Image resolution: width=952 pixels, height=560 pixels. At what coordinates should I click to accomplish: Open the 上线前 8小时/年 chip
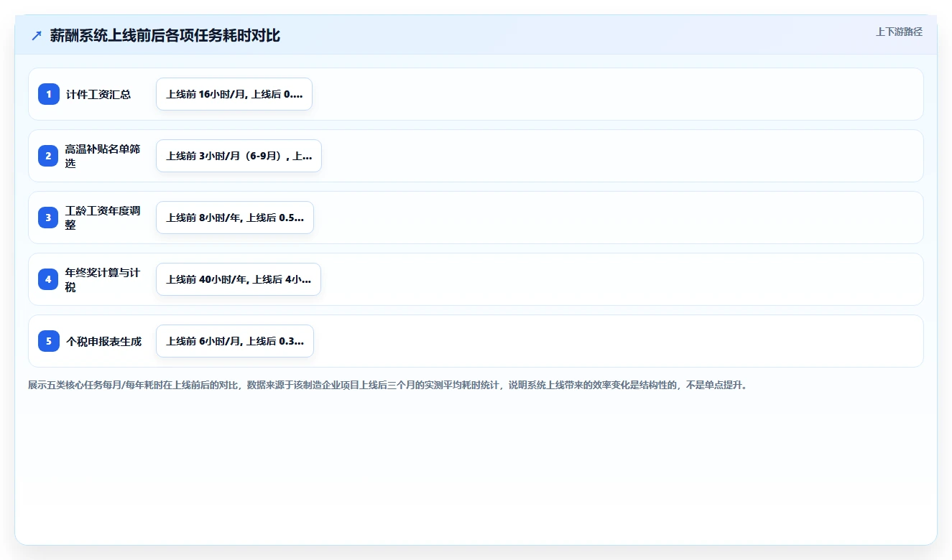235,218
